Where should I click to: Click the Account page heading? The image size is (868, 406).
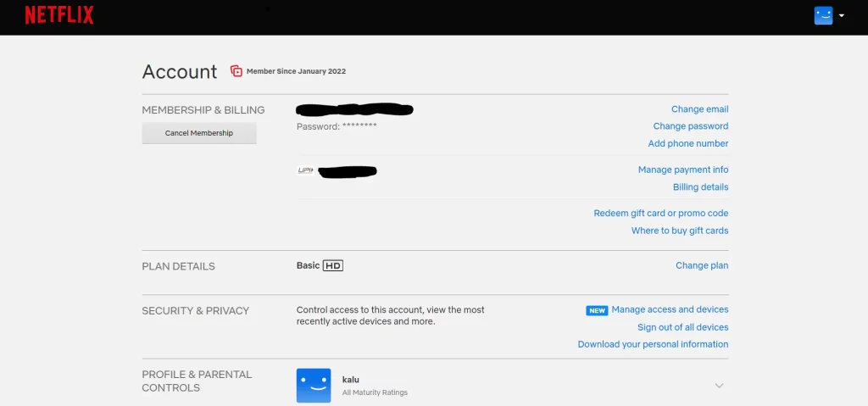tap(180, 72)
